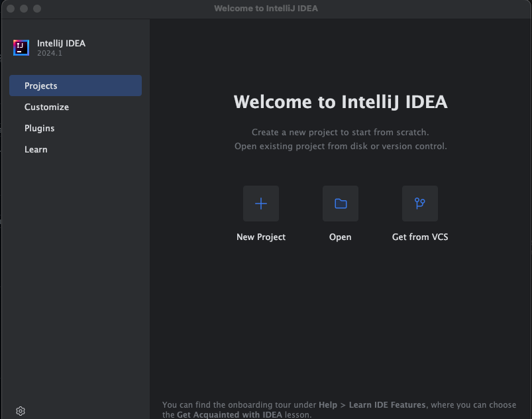Screen dimensions: 532x419
Task: Go to the Learn tab
Action: (76, 149)
